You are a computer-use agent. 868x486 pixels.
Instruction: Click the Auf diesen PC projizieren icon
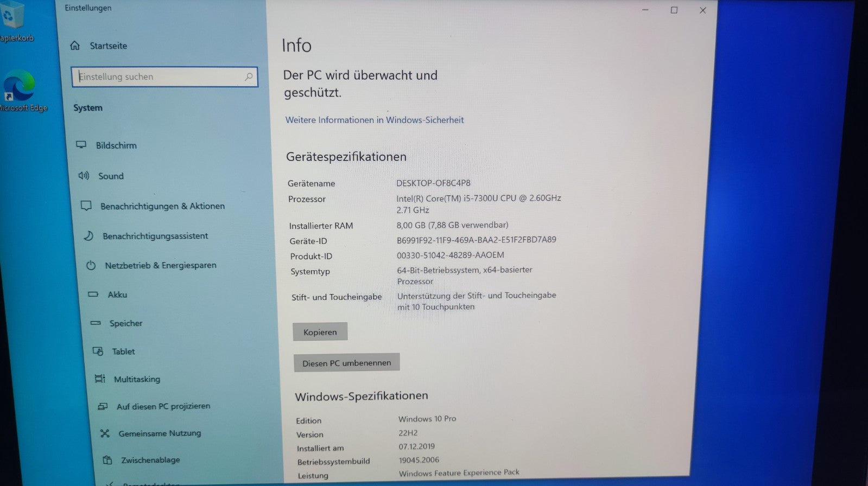tap(103, 406)
